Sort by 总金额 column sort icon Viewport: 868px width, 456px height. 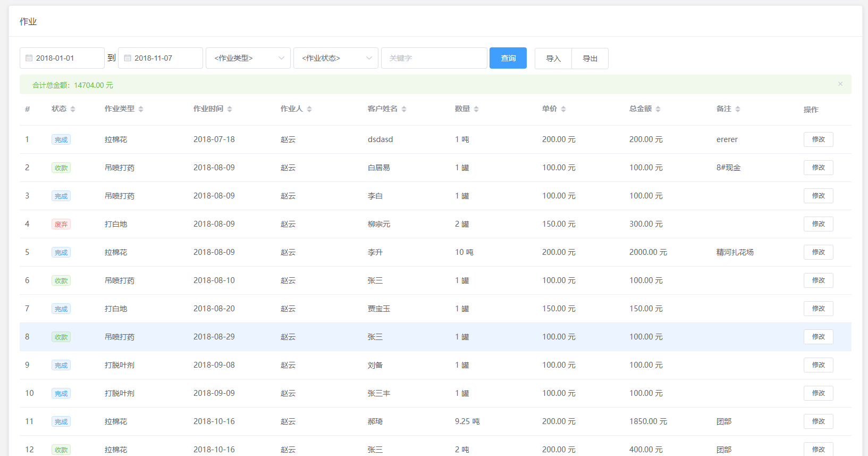click(x=658, y=109)
